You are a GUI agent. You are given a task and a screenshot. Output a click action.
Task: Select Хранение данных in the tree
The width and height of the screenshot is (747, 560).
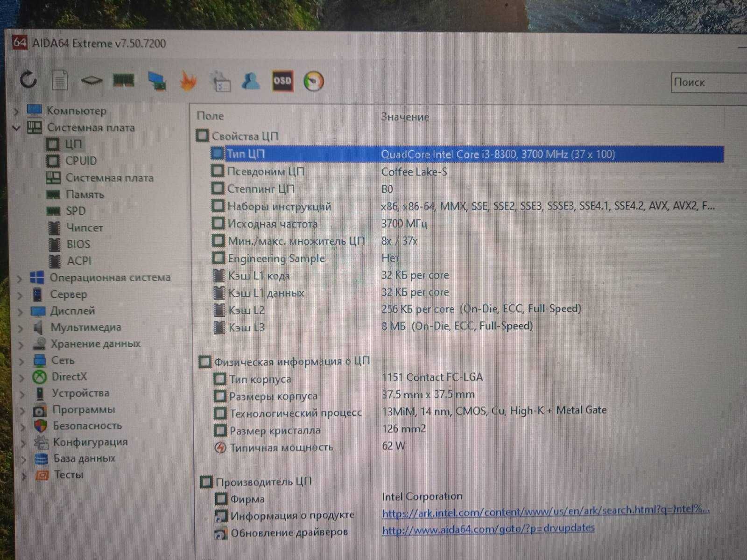tap(86, 343)
